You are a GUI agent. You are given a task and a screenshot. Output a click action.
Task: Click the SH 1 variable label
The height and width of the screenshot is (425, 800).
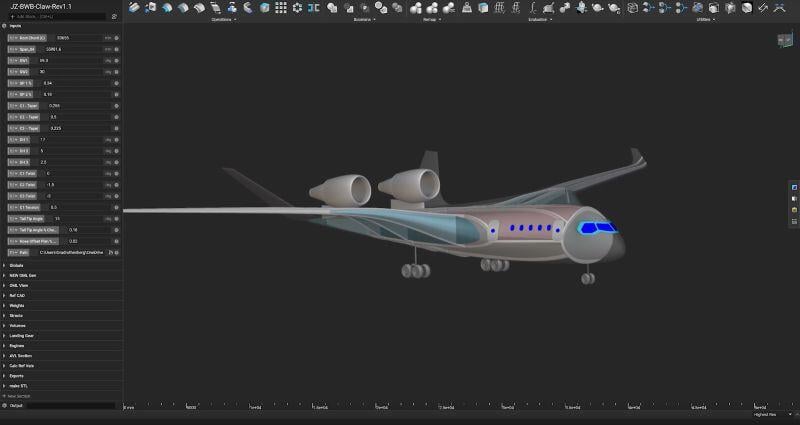(19, 140)
